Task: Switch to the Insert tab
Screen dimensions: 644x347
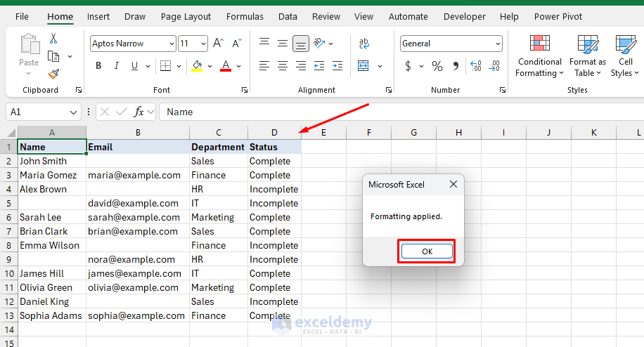Action: tap(98, 17)
